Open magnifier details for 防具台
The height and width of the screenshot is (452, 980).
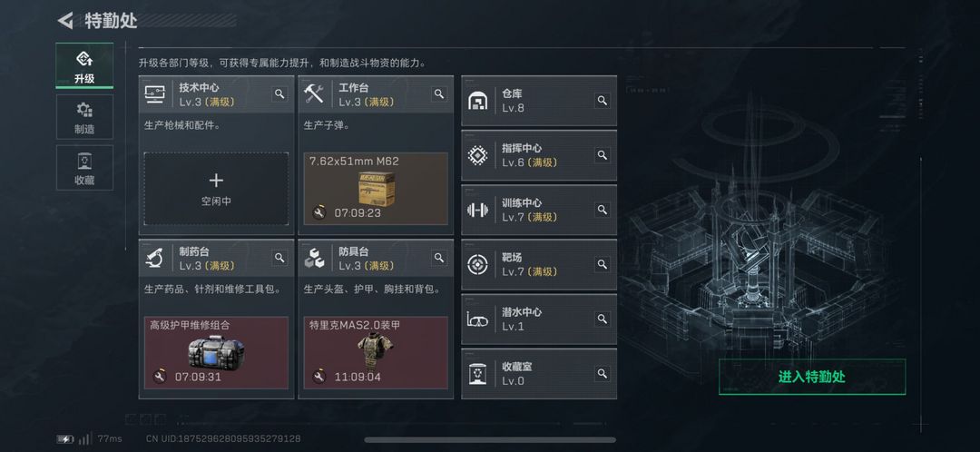(439, 258)
